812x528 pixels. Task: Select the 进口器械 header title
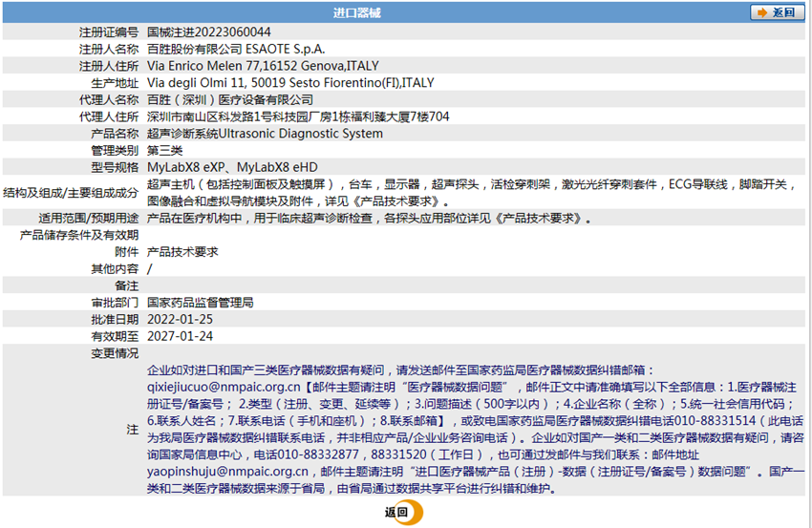coord(357,13)
